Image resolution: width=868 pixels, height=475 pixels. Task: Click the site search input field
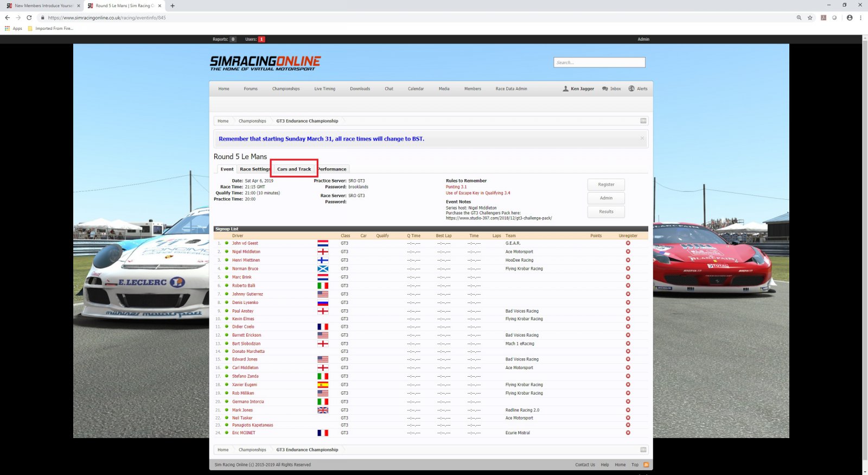point(599,62)
